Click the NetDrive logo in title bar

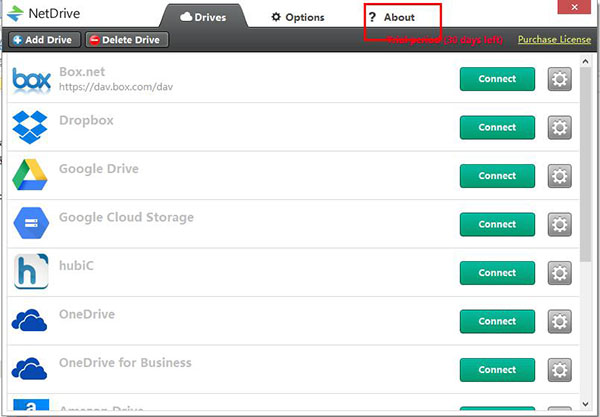(15, 13)
